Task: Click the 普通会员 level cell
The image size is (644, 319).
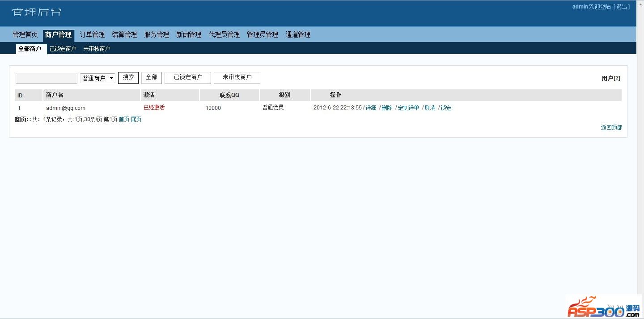Action: click(273, 108)
